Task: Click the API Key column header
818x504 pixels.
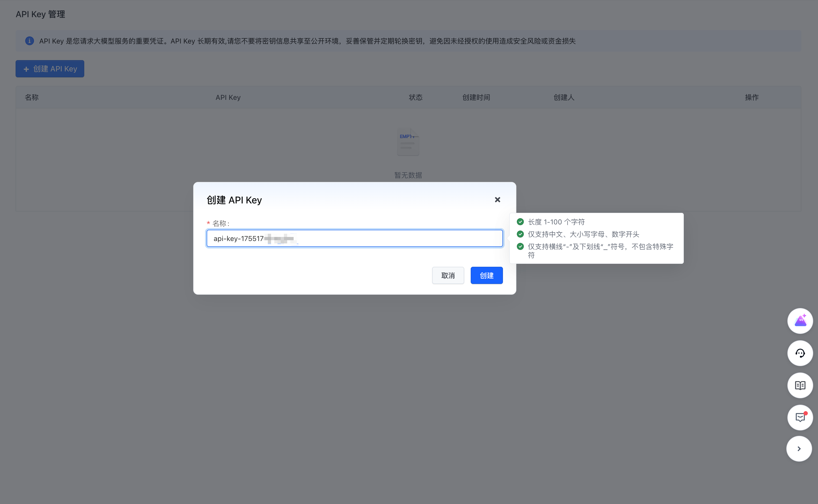Action: pyautogui.click(x=228, y=97)
